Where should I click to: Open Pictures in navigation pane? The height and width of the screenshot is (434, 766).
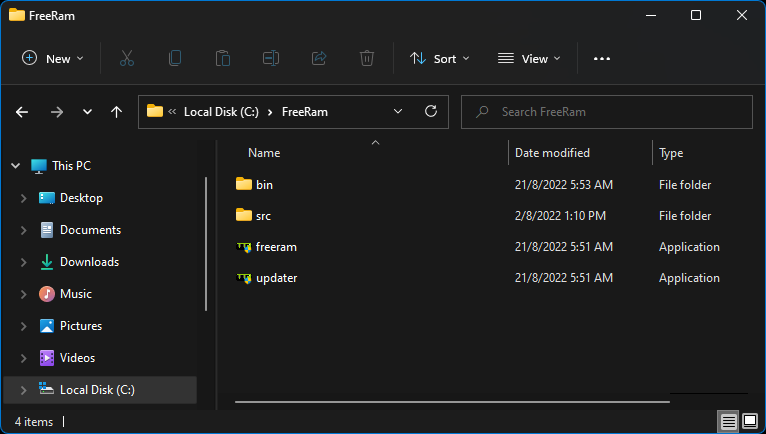[x=81, y=326]
